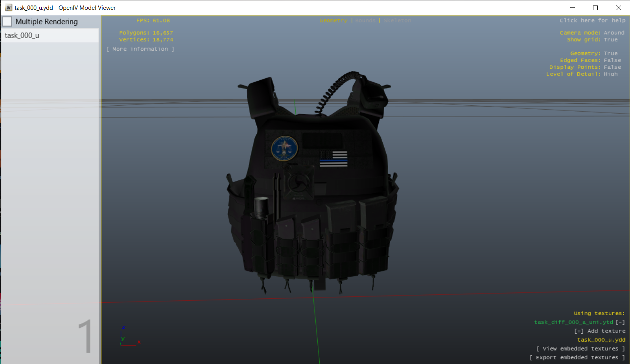This screenshot has height=364, width=630.
Task: Switch to the Bounds tab
Action: 365,20
